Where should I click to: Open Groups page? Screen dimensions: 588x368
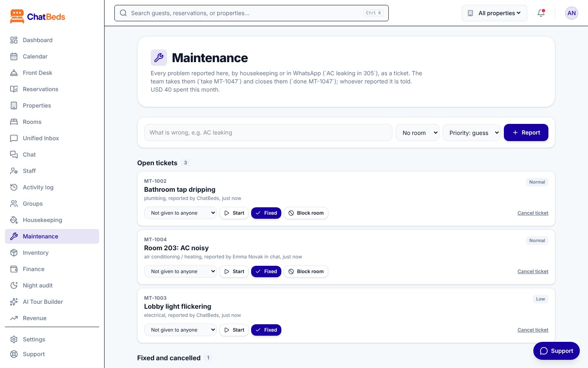pos(52,204)
